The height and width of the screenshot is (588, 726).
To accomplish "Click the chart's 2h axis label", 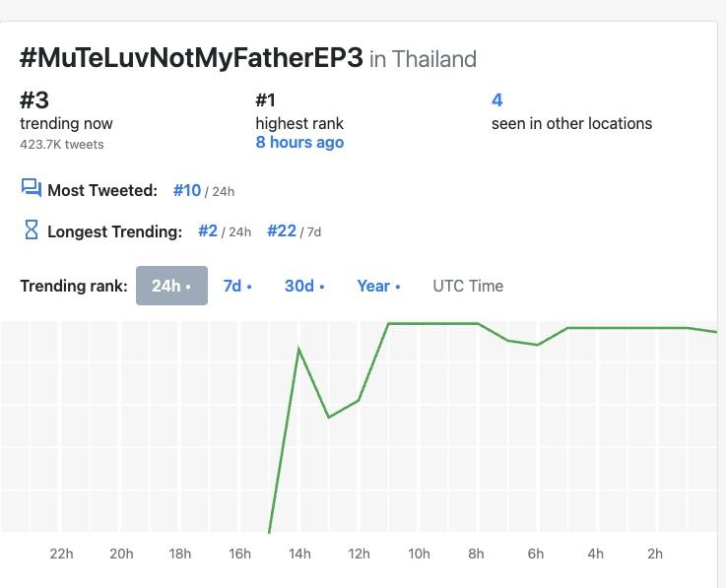I will click(x=655, y=554).
